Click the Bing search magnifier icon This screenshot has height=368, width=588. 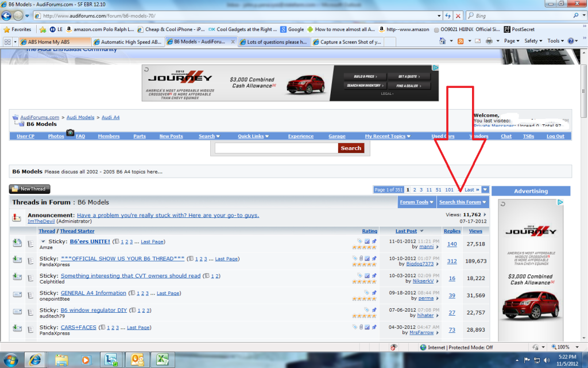click(x=575, y=16)
